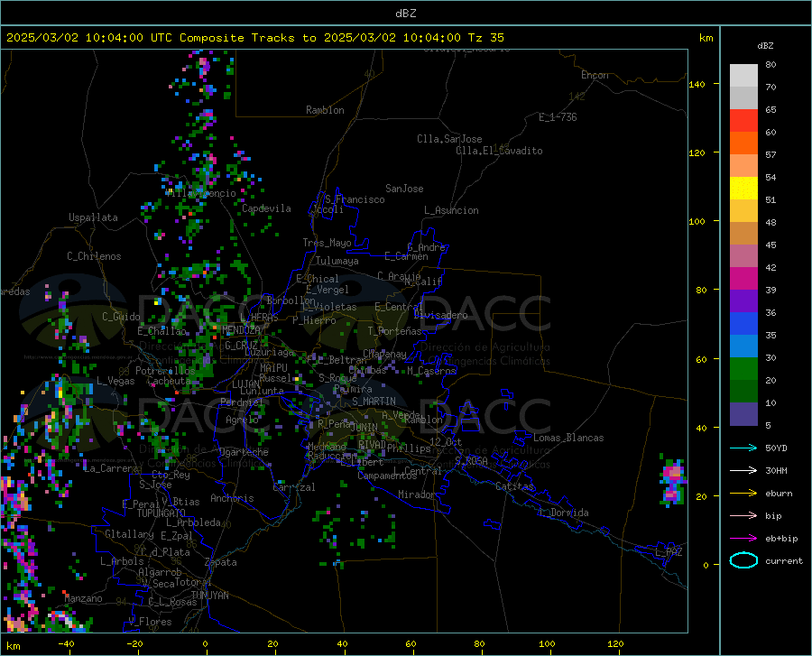Click the Capdevila map label
Screen dimensions: 812x656
[266, 208]
